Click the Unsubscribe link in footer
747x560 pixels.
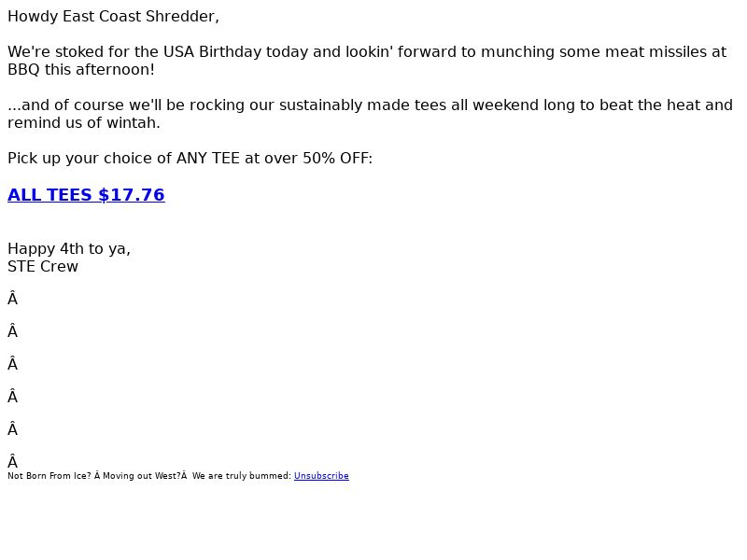pyautogui.click(x=321, y=476)
